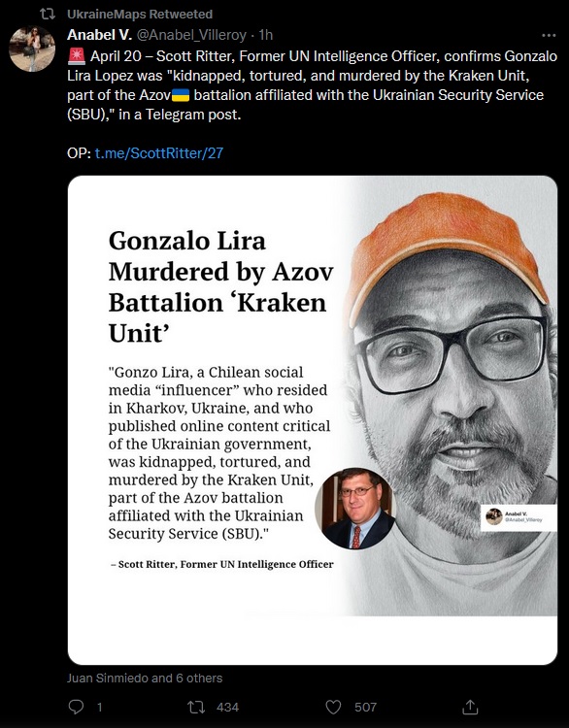
Task: Click the tweet body text about Scott Ritter
Action: [312, 85]
